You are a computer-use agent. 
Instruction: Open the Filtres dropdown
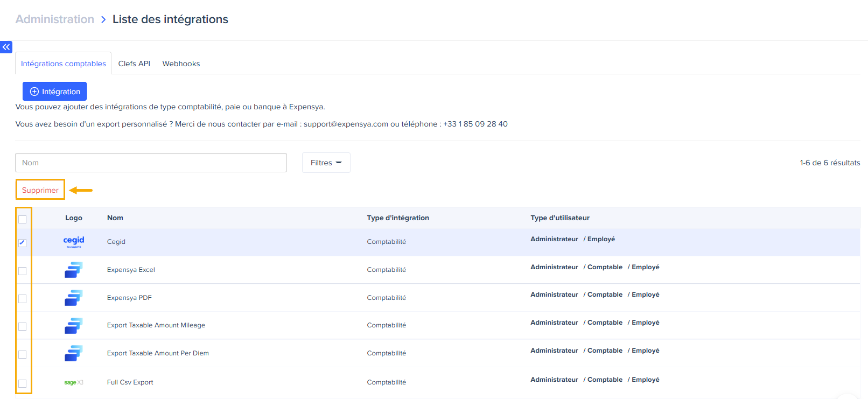(x=326, y=163)
